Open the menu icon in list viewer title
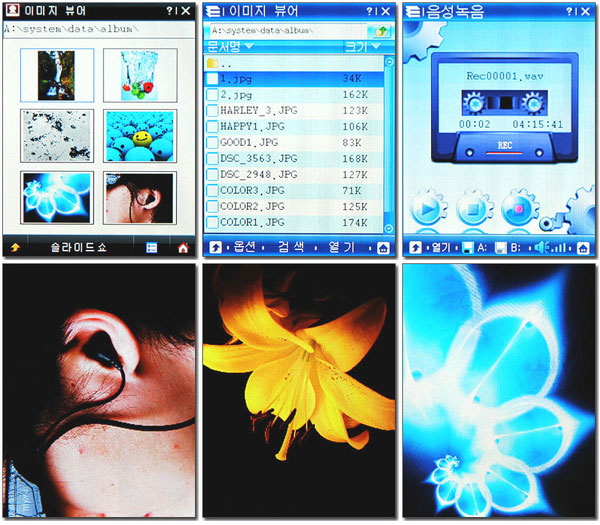 coord(213,11)
